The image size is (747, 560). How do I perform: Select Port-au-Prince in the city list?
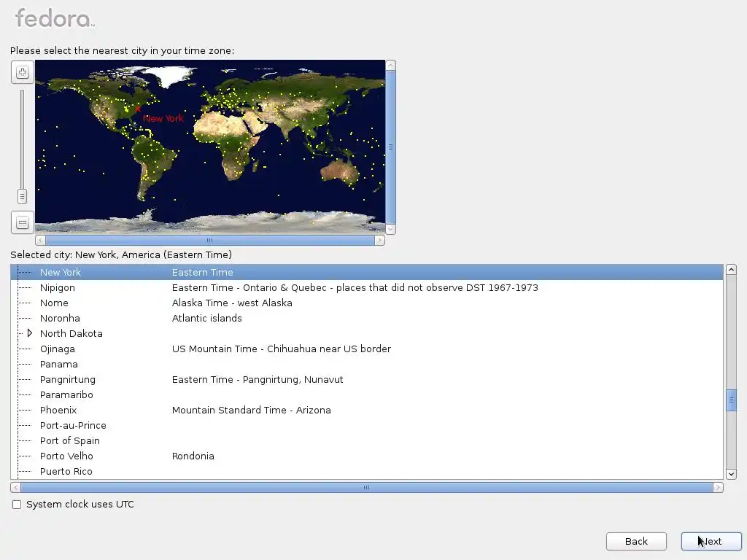tap(73, 425)
